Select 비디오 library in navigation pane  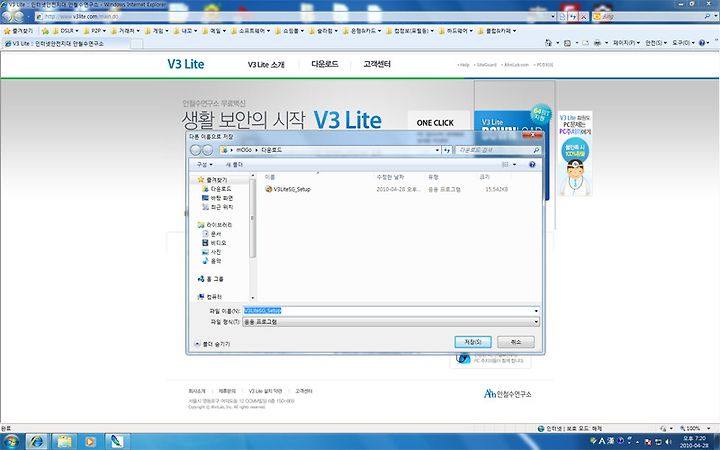tap(214, 242)
